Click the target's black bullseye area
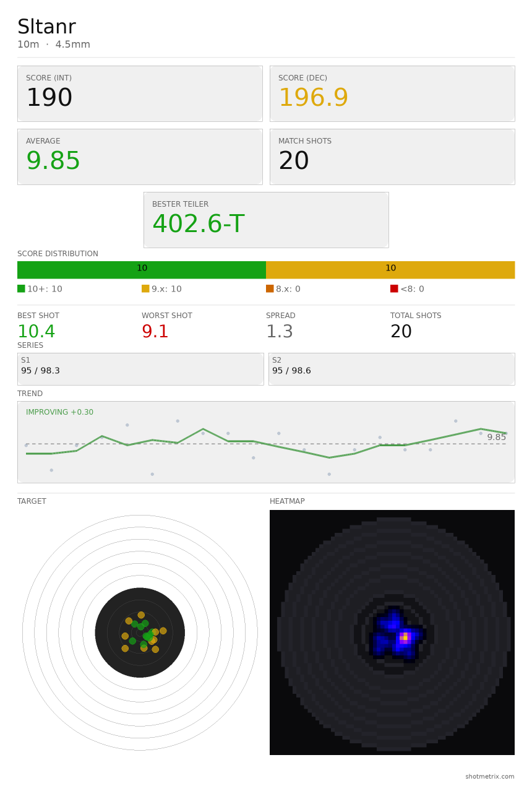The height and width of the screenshot is (786, 532). coord(140,633)
